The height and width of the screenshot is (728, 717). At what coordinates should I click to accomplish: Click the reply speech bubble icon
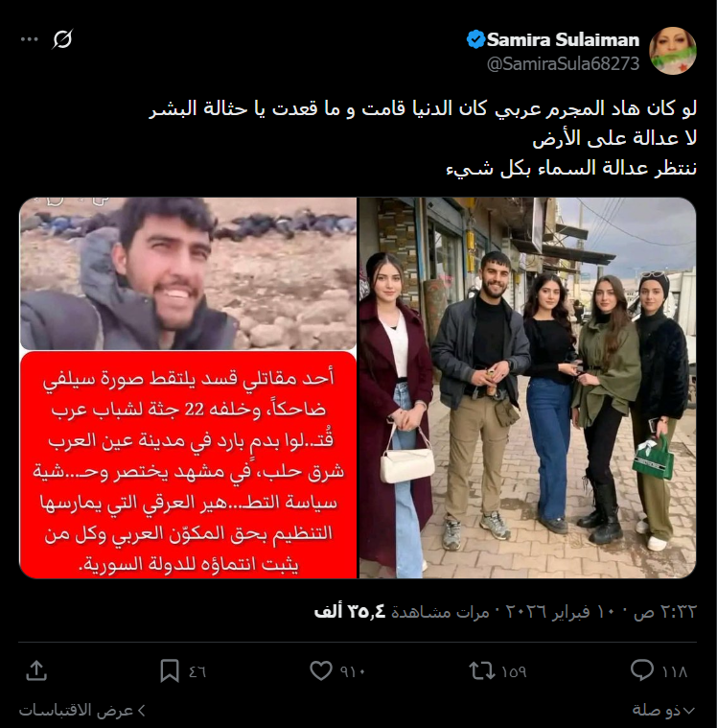click(642, 670)
